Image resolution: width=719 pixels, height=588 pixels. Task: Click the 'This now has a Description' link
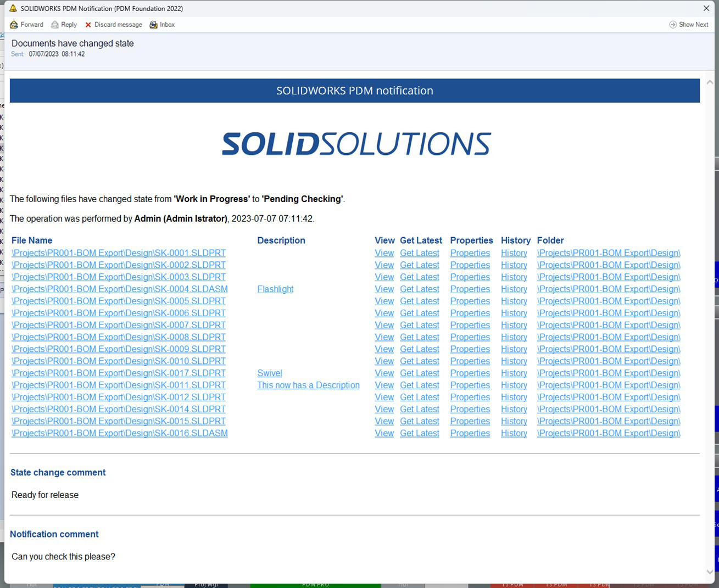click(x=308, y=385)
